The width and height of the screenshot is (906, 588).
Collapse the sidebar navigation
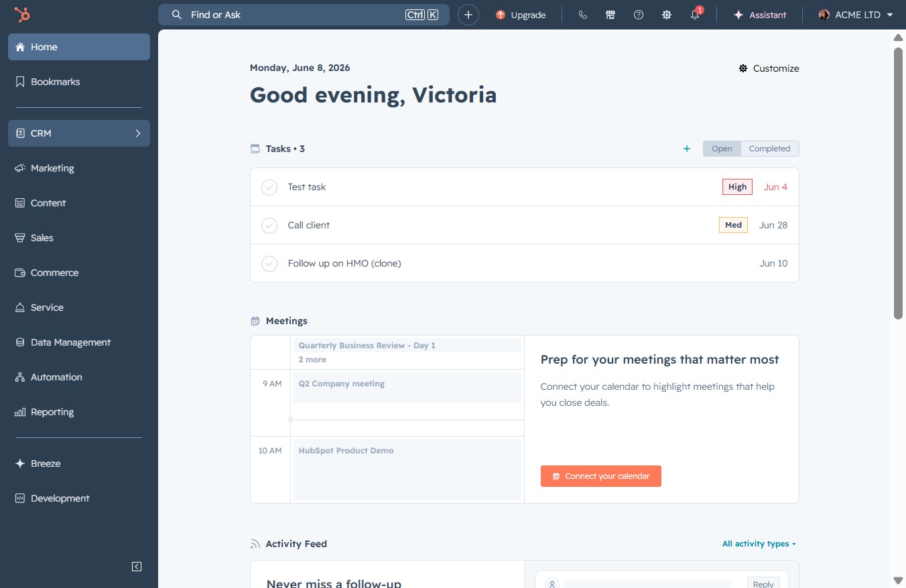coord(137,567)
